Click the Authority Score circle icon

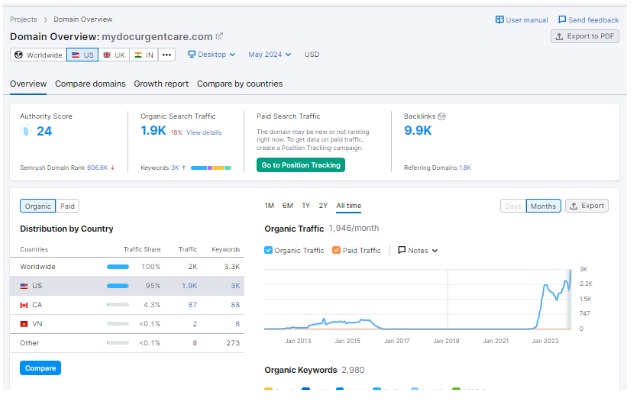pos(26,131)
